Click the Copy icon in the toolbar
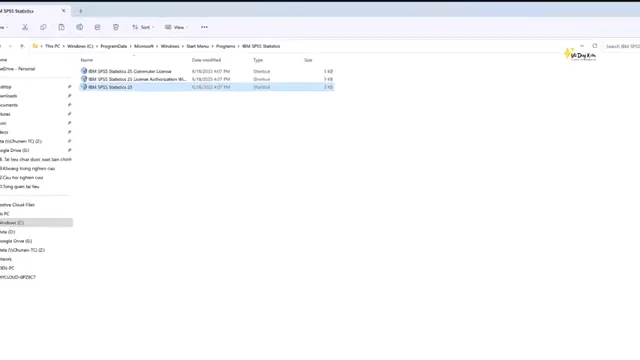The image size is (640, 360). point(43,27)
